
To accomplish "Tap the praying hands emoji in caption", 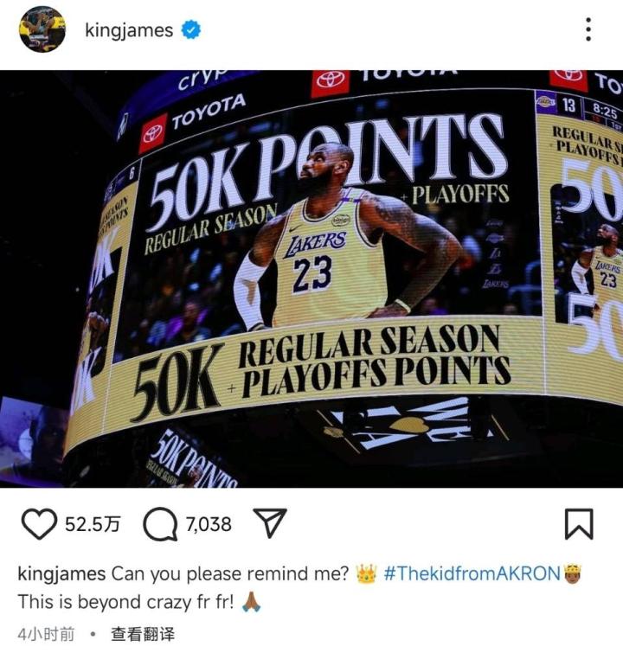I will coord(251,602).
